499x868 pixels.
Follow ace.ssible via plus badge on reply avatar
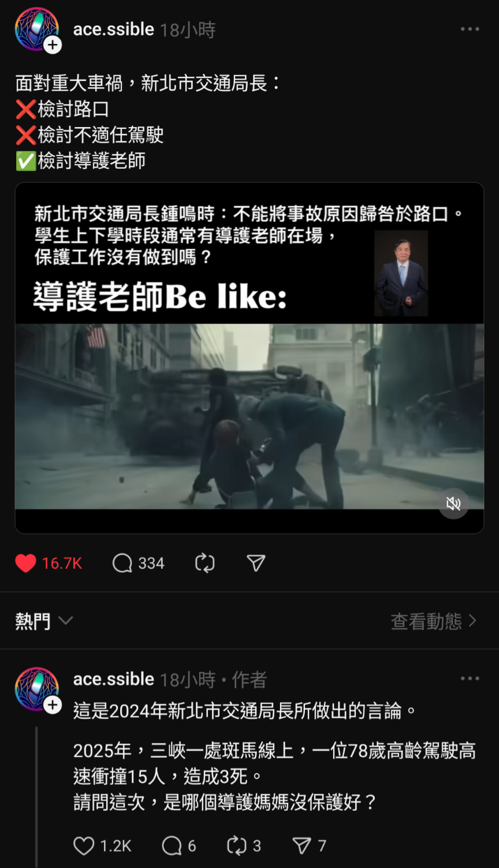(53, 705)
